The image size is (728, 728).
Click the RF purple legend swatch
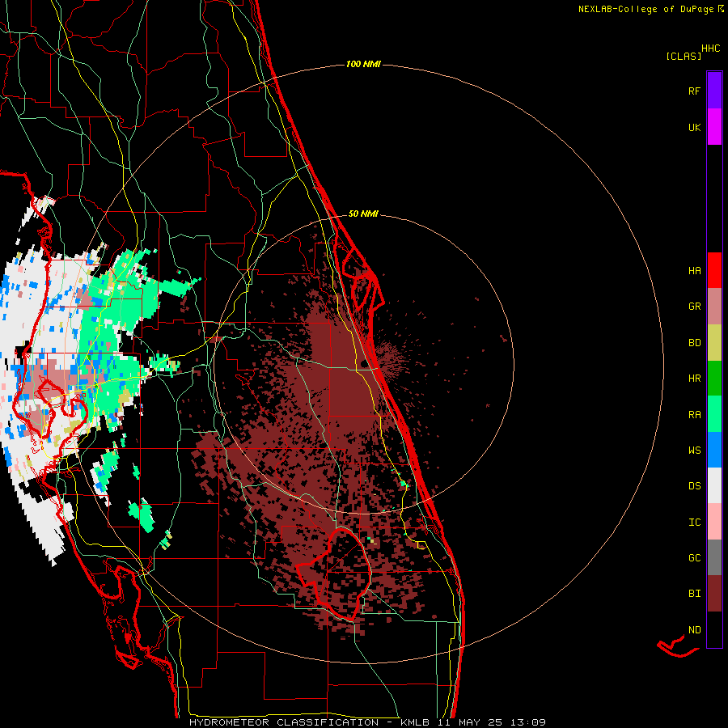(714, 91)
